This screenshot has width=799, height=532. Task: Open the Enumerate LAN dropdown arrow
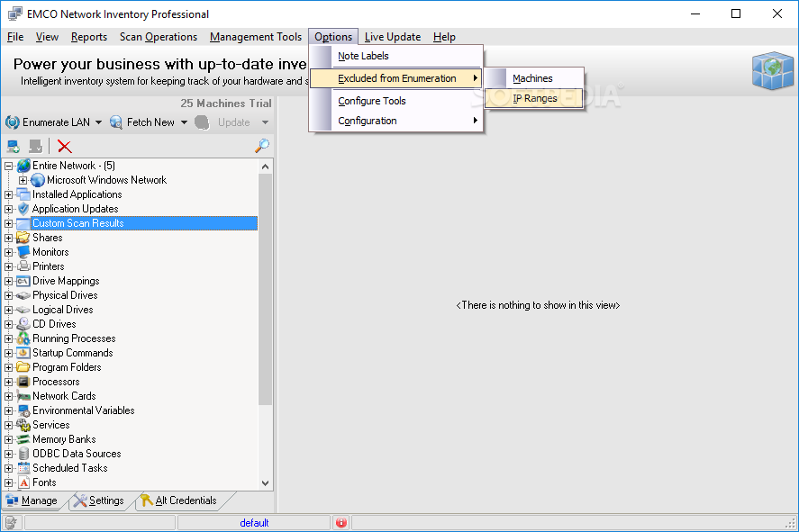[98, 122]
